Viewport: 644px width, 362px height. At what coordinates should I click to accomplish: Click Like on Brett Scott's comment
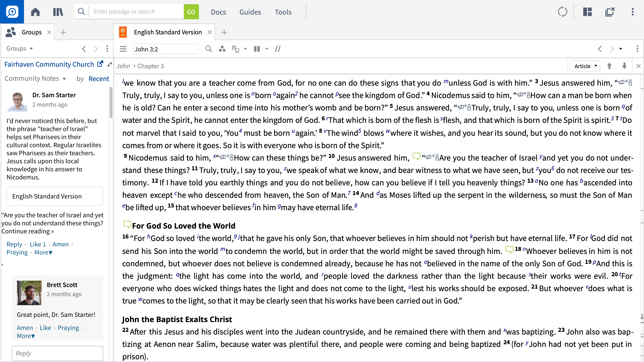tap(45, 328)
